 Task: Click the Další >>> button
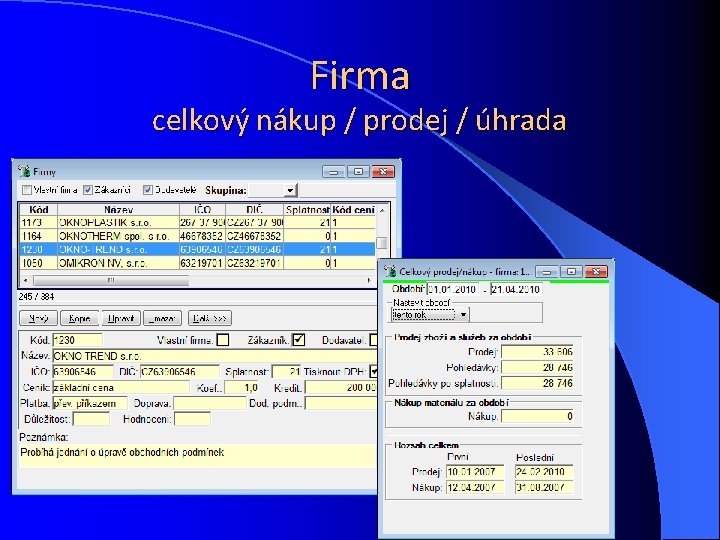tap(209, 318)
